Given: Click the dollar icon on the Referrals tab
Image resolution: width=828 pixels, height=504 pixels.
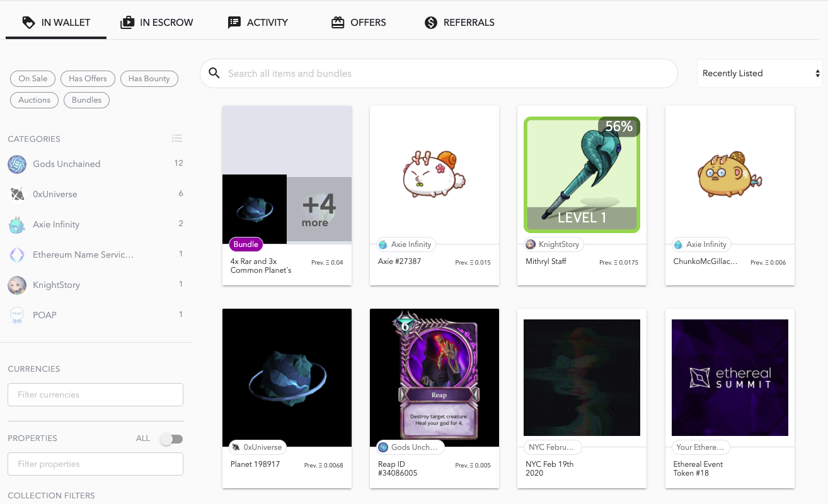Looking at the screenshot, I should [431, 22].
